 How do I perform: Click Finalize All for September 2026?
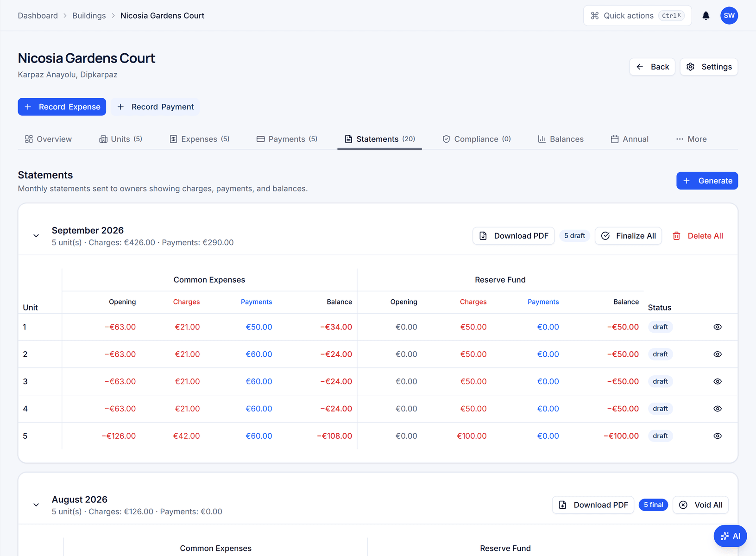[628, 236]
